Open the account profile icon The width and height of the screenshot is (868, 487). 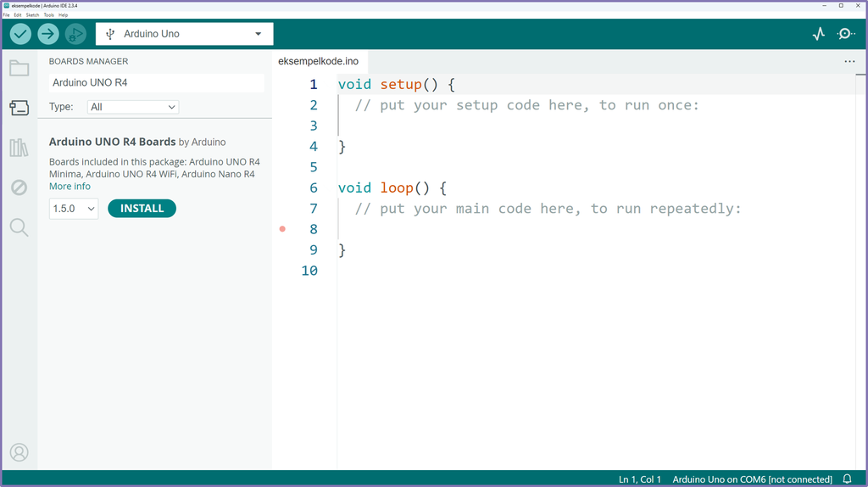pyautogui.click(x=19, y=453)
